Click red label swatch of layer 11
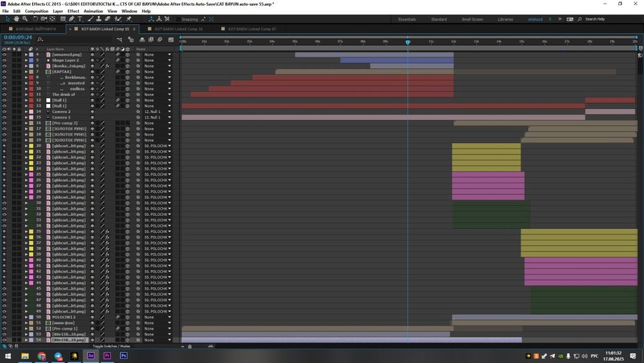Screen dimensions: 644x363 pyautogui.click(x=31, y=94)
